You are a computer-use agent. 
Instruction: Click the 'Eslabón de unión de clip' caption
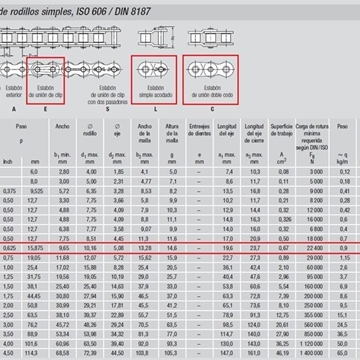point(45,91)
